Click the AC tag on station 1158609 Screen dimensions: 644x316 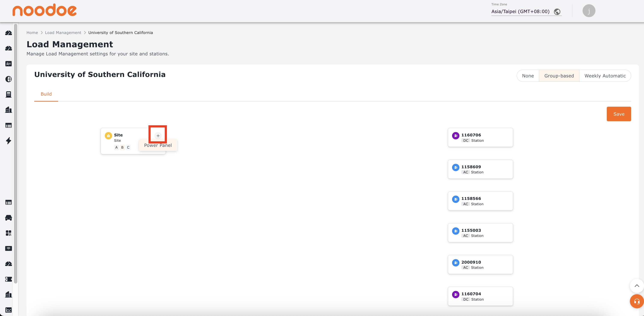coord(466,172)
